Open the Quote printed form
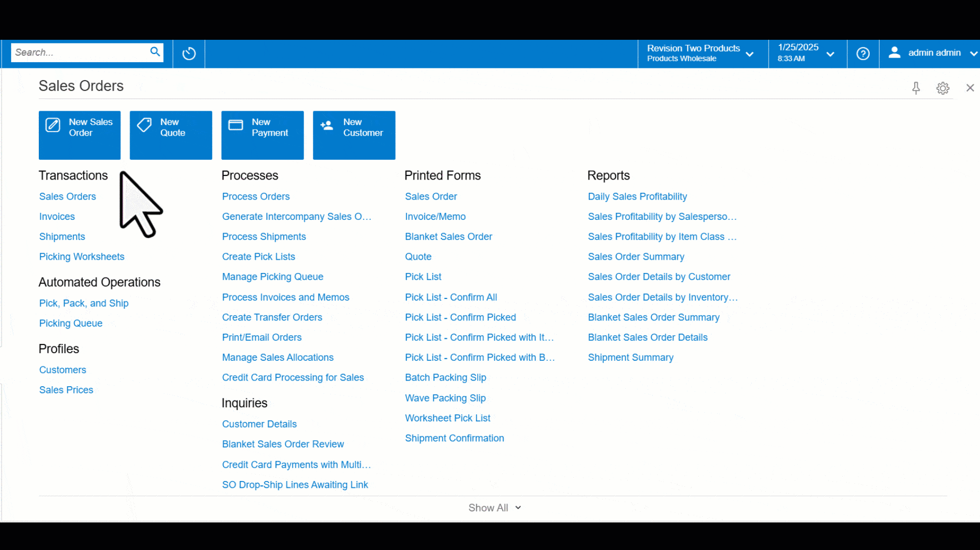The width and height of the screenshot is (980, 550). point(418,257)
